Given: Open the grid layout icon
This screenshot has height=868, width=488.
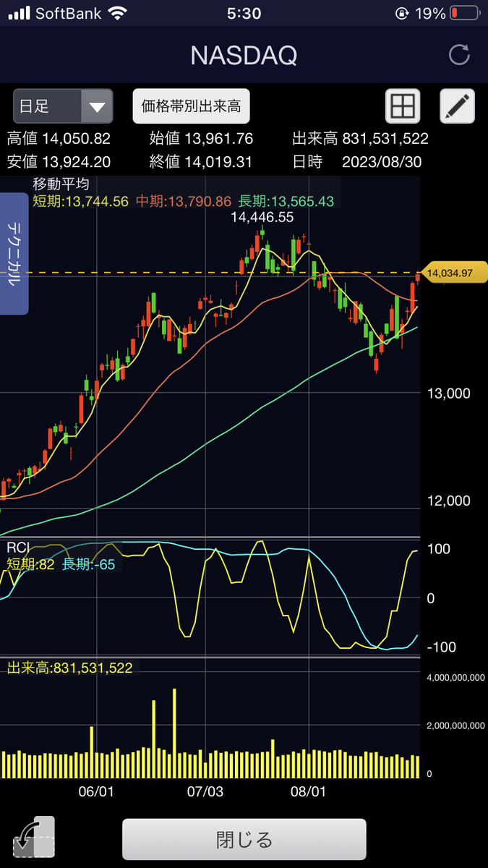Looking at the screenshot, I should [x=402, y=107].
